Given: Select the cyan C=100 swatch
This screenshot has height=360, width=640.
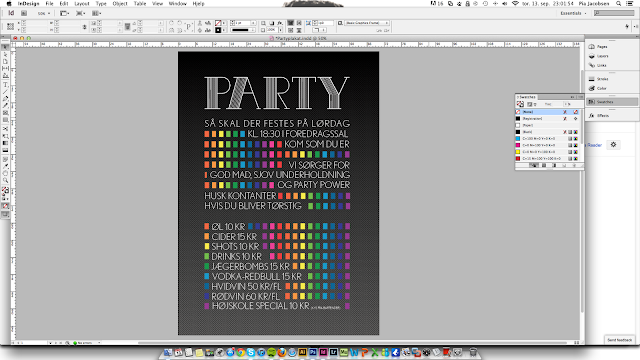Looking at the screenshot, I should pyautogui.click(x=548, y=138).
